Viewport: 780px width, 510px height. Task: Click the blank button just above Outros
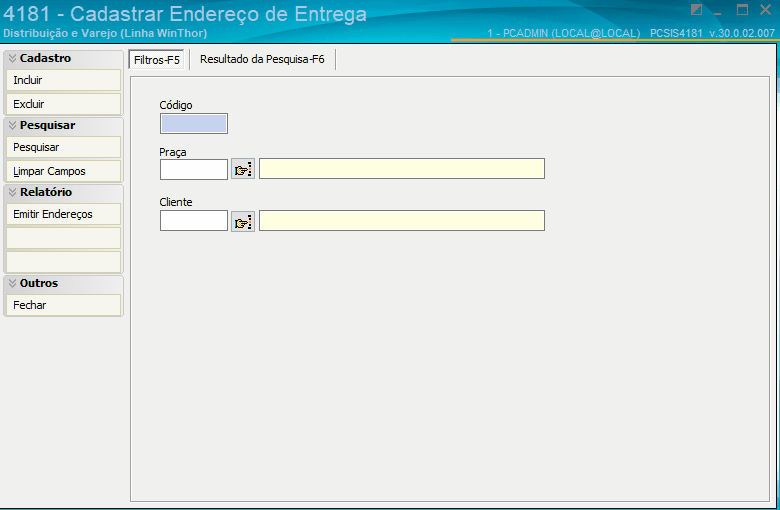pyautogui.click(x=64, y=262)
